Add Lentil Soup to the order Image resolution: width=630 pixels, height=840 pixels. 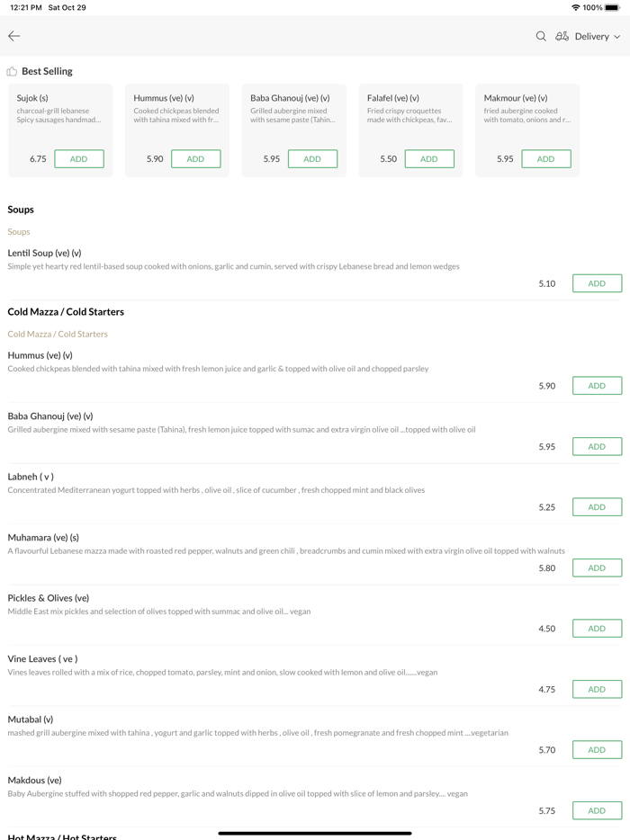[597, 283]
